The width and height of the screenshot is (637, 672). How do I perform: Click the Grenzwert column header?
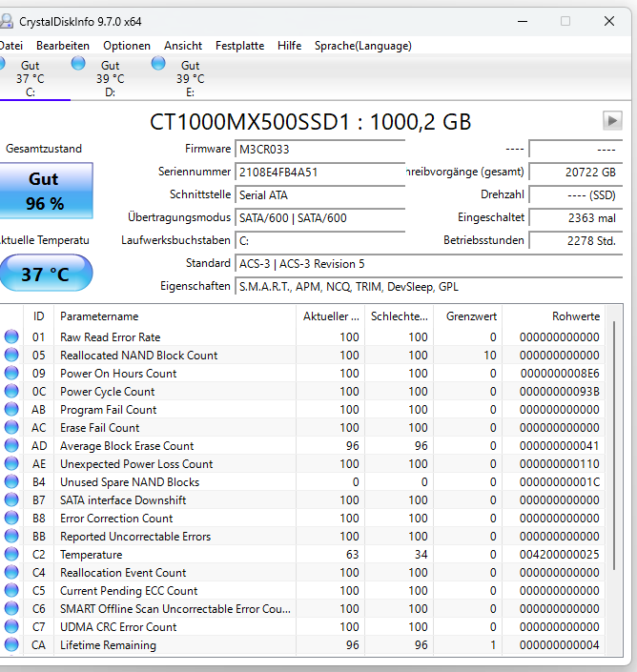(x=467, y=316)
